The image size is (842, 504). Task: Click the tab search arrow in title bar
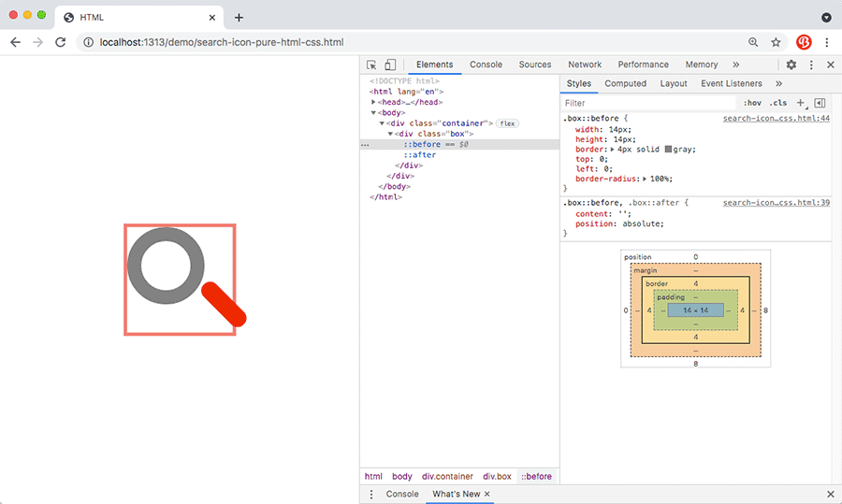826,18
